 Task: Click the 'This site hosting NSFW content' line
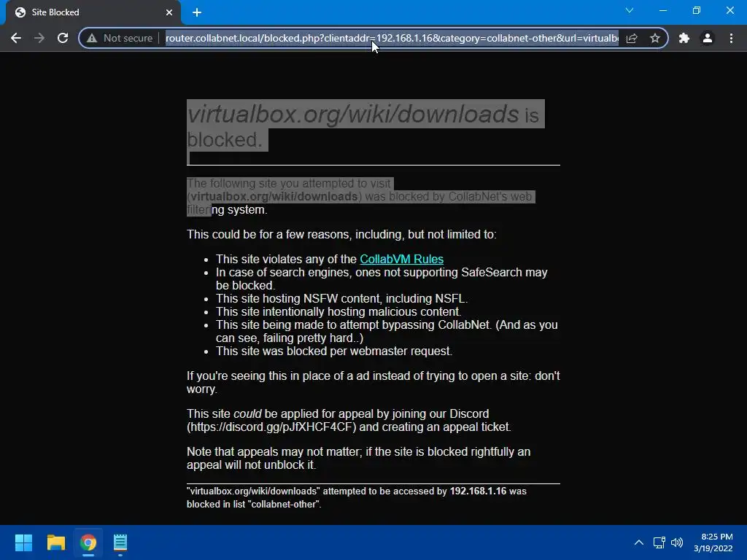pos(341,298)
